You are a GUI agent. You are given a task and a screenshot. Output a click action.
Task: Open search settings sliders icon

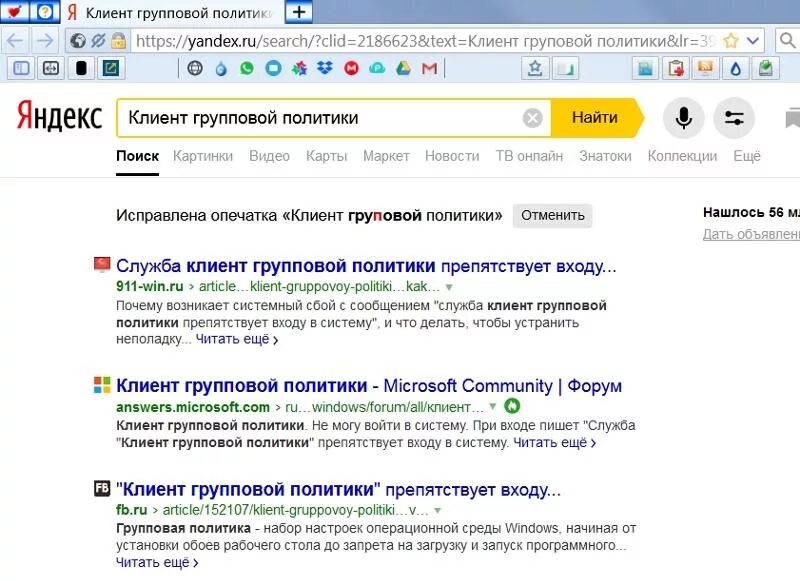734,118
